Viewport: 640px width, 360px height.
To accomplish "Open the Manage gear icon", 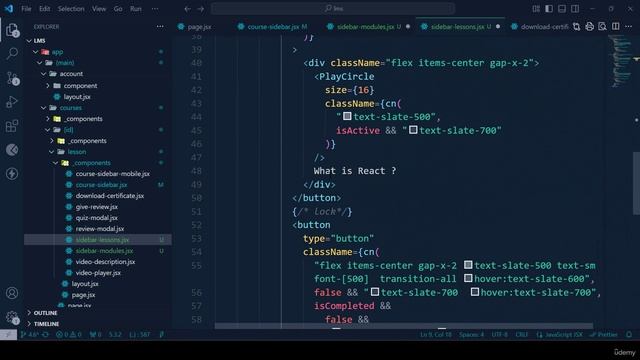I will (12, 317).
